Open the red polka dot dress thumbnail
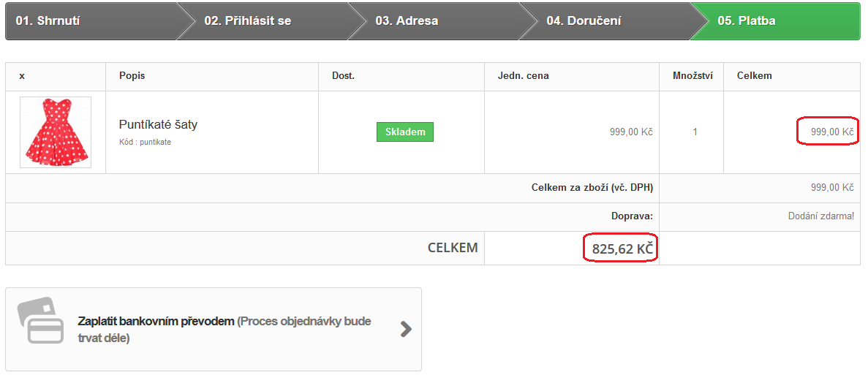The image size is (868, 375). coord(56,132)
